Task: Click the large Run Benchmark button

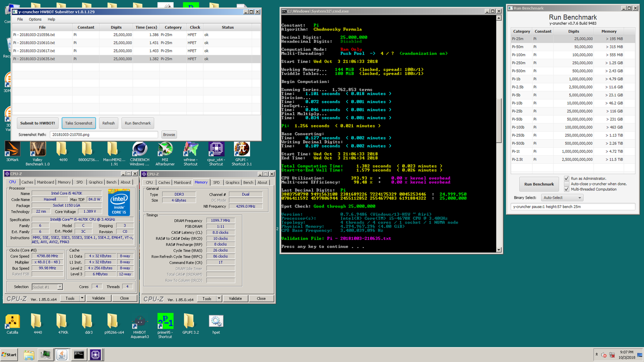Action: (539, 184)
